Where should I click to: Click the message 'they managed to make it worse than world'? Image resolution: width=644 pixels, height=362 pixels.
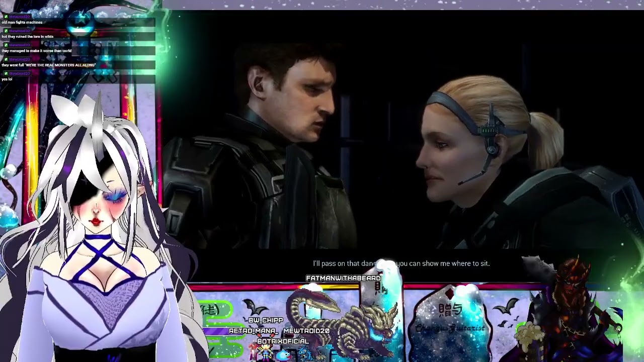click(x=37, y=51)
